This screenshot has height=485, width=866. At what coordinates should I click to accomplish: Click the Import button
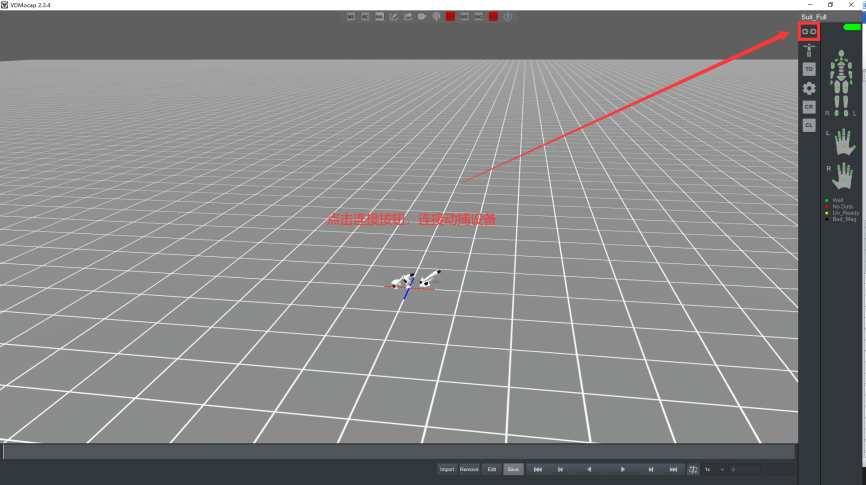[447, 469]
